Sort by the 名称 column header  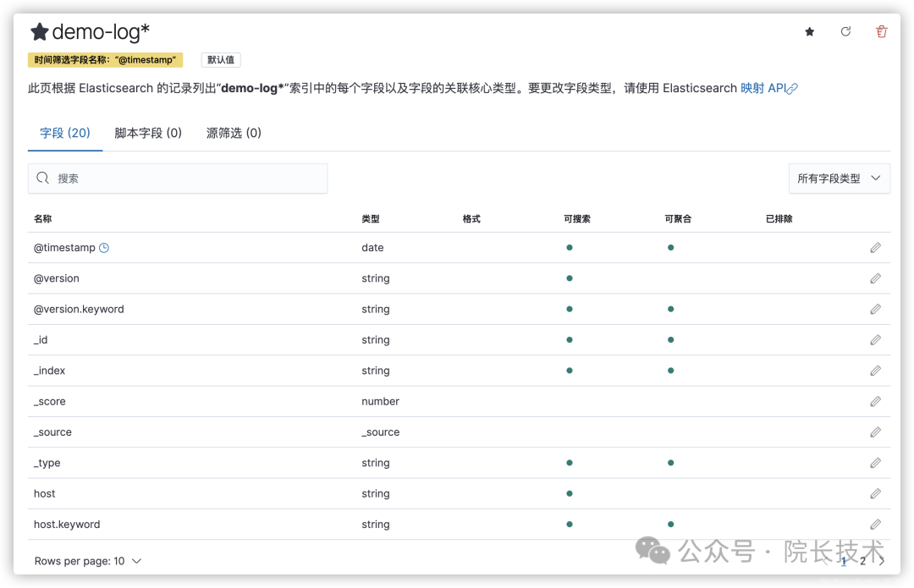point(42,218)
